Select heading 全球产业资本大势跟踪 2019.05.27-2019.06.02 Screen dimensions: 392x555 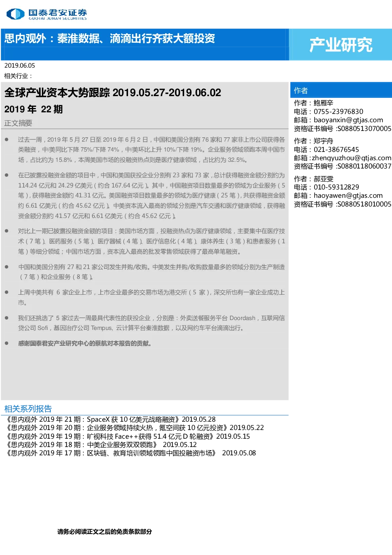pos(113,93)
